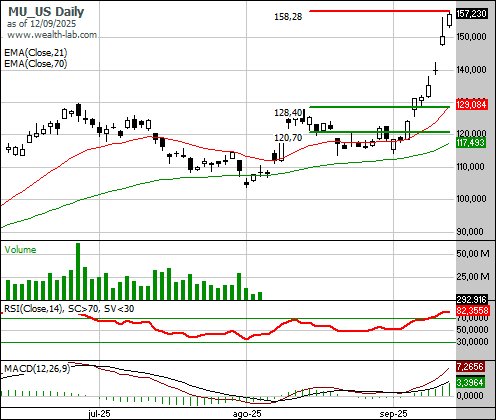
Task: Click the green 117,493 EMA value tag
Action: click(471, 143)
